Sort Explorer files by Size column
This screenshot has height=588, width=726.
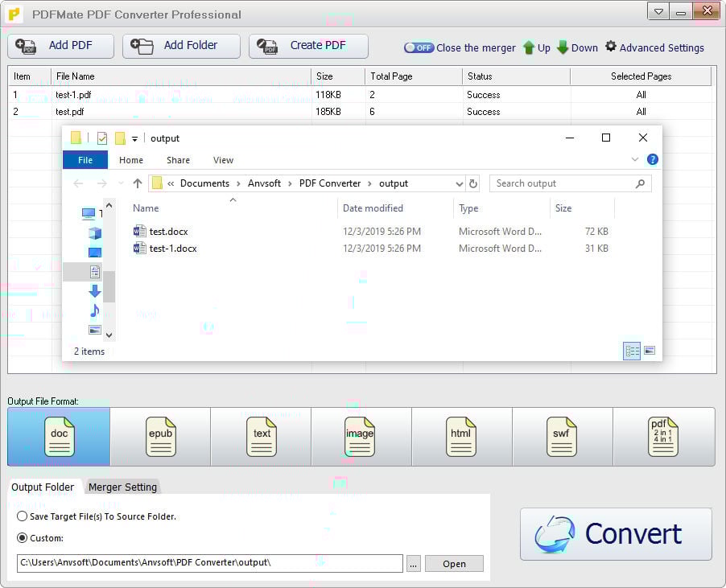coord(563,208)
